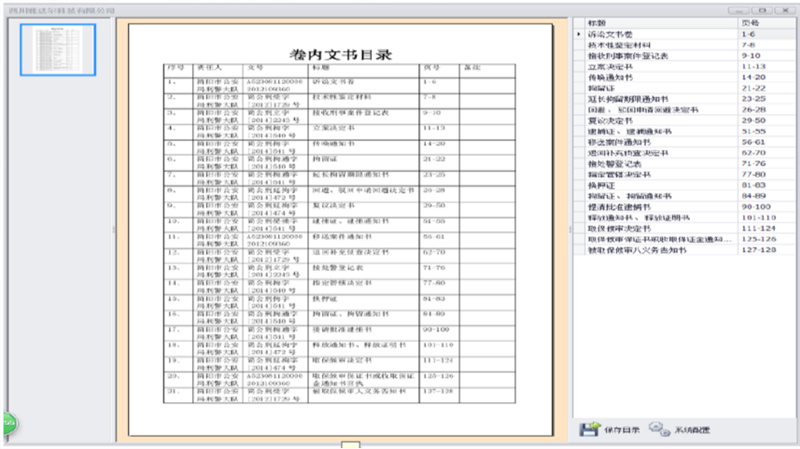
Task: Close the application window
Action: pyautogui.click(x=785, y=10)
